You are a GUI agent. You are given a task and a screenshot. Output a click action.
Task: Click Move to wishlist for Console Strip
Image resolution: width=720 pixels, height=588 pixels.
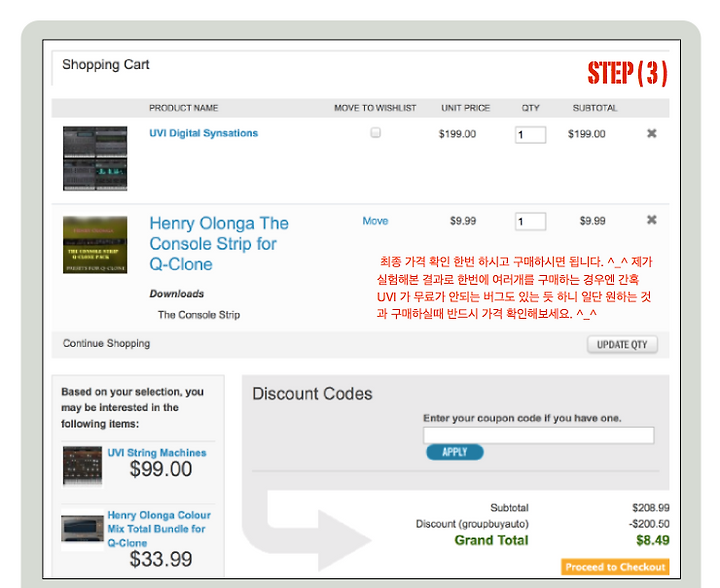[x=375, y=221]
